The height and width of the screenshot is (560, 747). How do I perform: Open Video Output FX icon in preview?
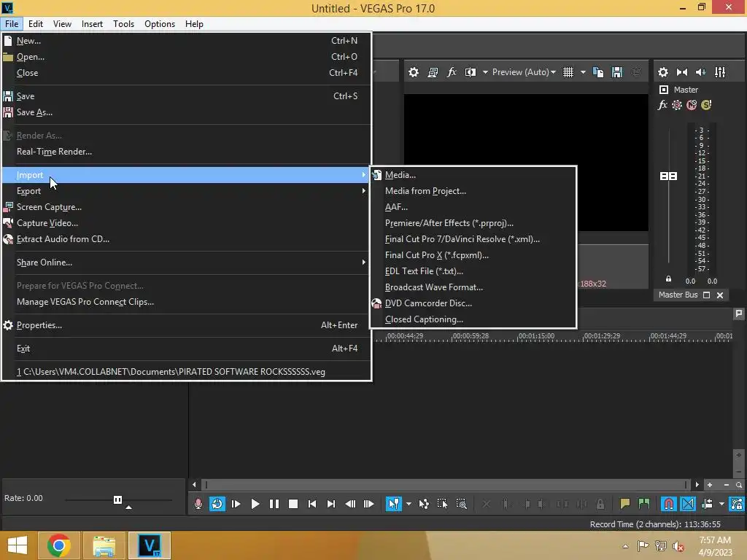point(452,72)
